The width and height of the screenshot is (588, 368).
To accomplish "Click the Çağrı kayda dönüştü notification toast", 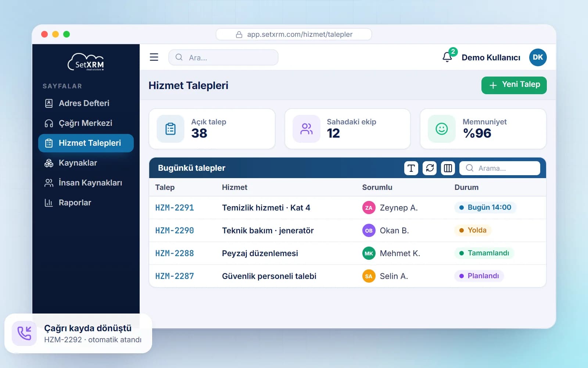I will [78, 333].
